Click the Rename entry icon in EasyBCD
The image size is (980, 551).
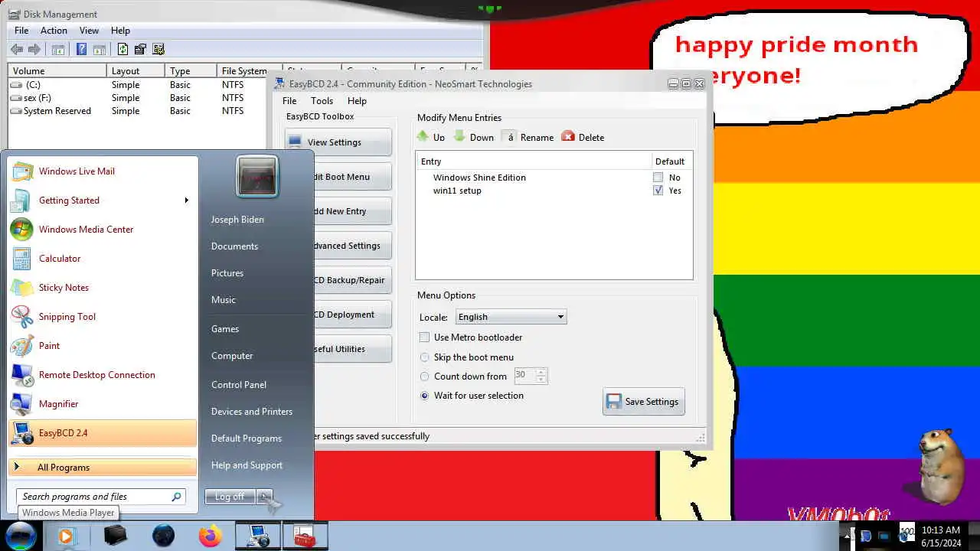[510, 137]
